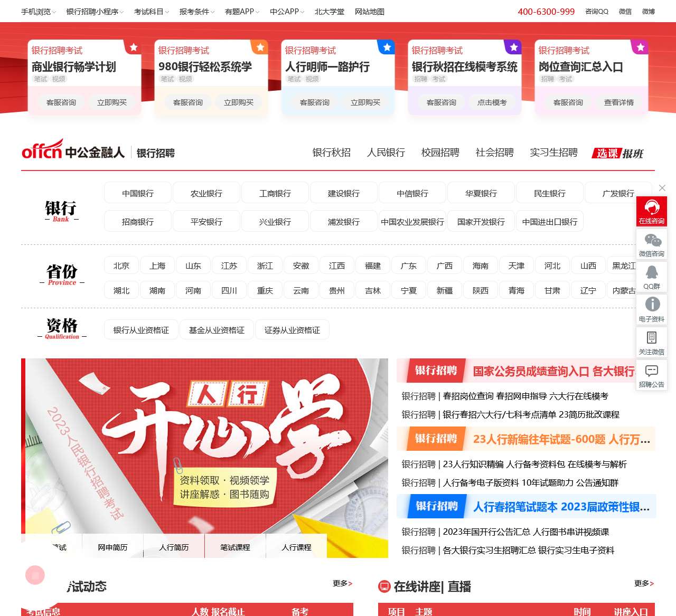Expand the 银行招聘小程序 dropdown
This screenshot has height=616, width=676.
[x=95, y=12]
